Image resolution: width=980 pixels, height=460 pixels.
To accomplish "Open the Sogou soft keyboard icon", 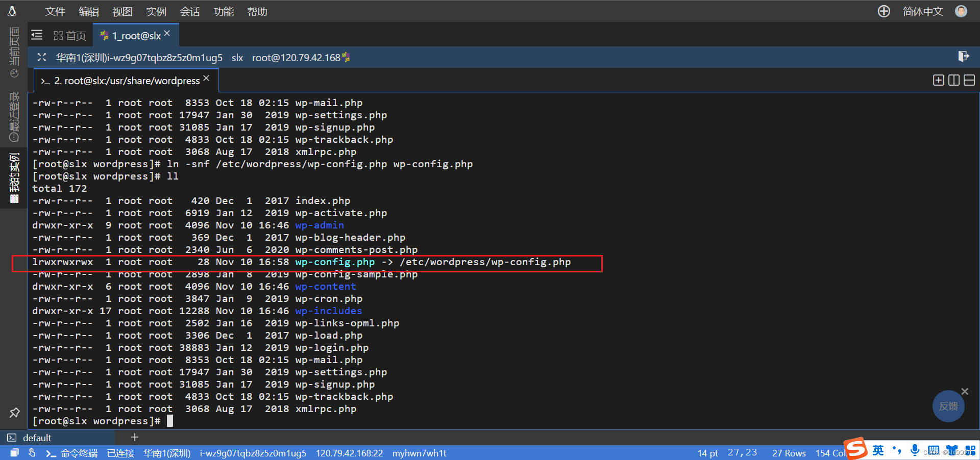I will (x=933, y=451).
